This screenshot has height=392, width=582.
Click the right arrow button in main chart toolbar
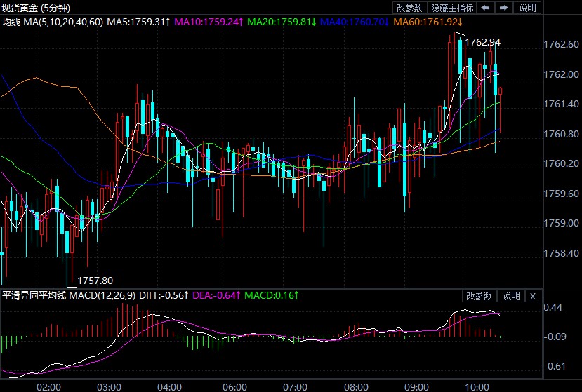(504, 8)
